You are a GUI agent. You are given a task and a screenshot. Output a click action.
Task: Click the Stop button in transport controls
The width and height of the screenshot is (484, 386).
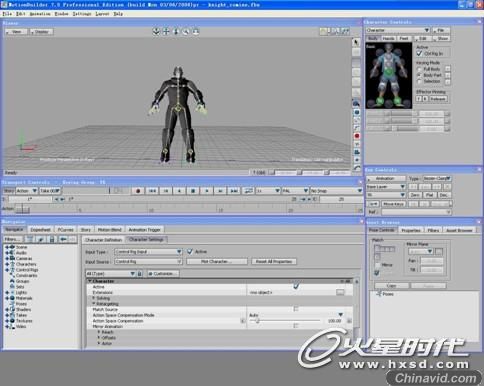193,191
